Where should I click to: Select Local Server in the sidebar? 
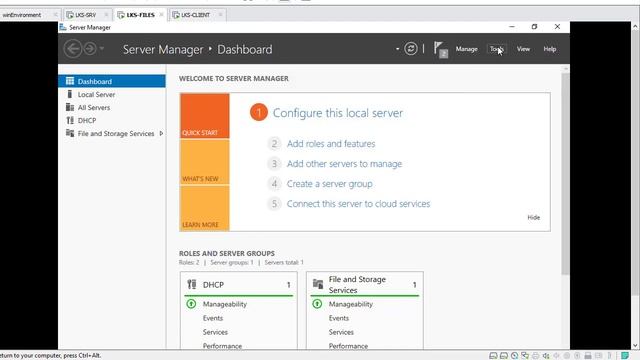pyautogui.click(x=112, y=94)
